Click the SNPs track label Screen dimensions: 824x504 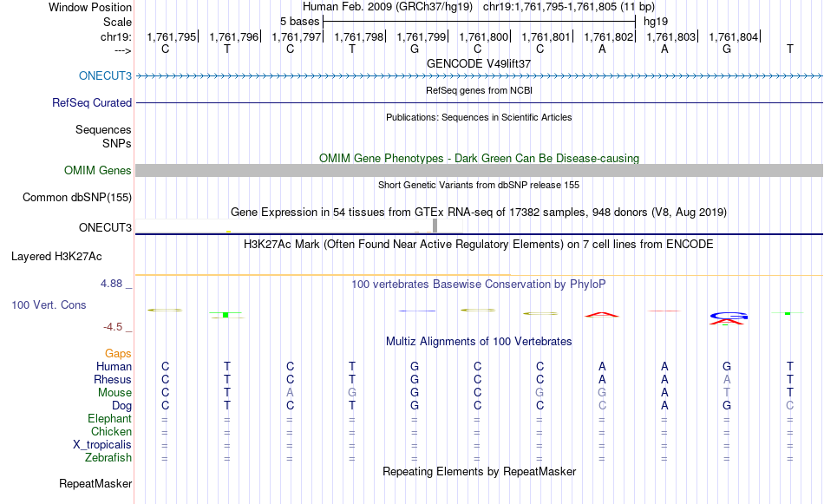point(117,143)
